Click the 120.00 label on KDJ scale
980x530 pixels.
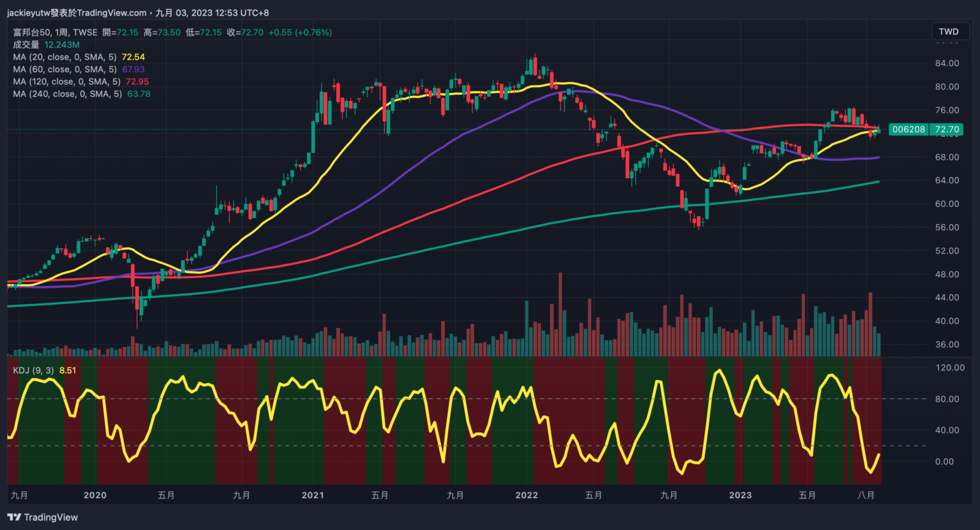949,368
